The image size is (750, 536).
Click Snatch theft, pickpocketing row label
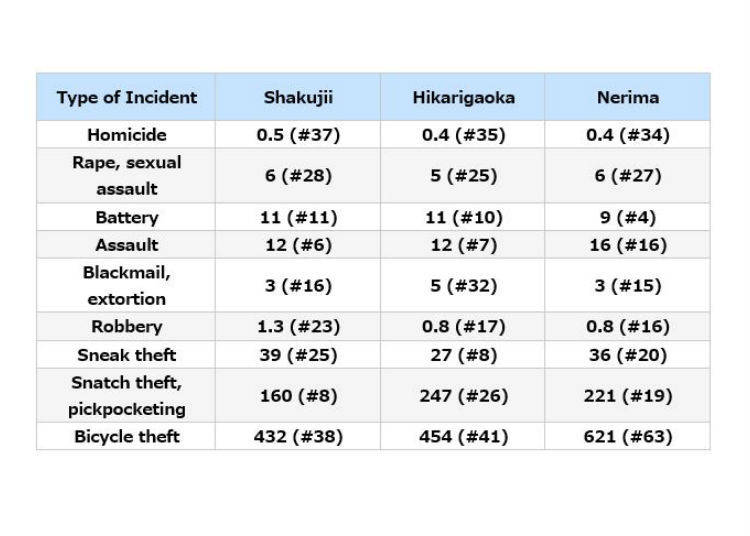point(127,395)
